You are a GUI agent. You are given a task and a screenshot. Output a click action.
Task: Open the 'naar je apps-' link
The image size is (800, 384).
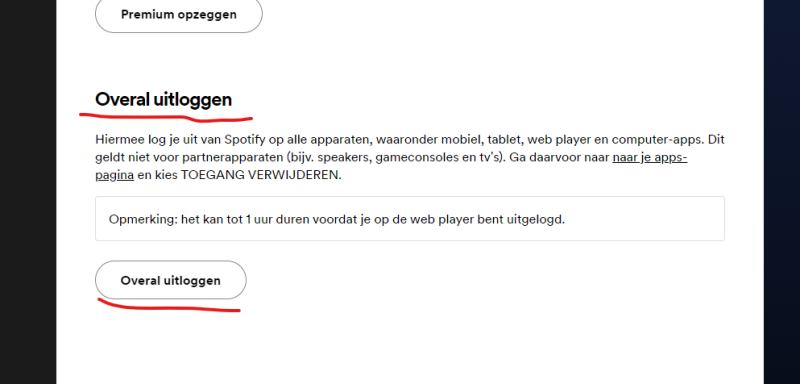[649, 157]
